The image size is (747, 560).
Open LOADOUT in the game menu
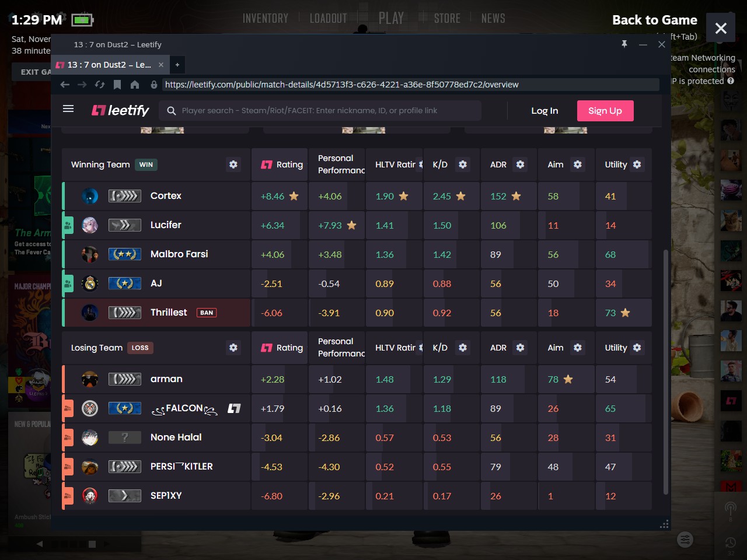(329, 19)
